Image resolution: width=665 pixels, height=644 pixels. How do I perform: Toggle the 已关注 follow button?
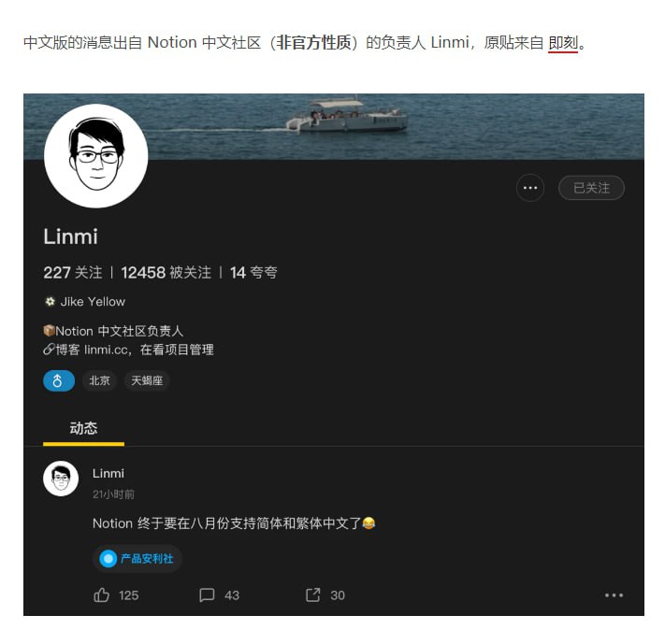coord(591,188)
